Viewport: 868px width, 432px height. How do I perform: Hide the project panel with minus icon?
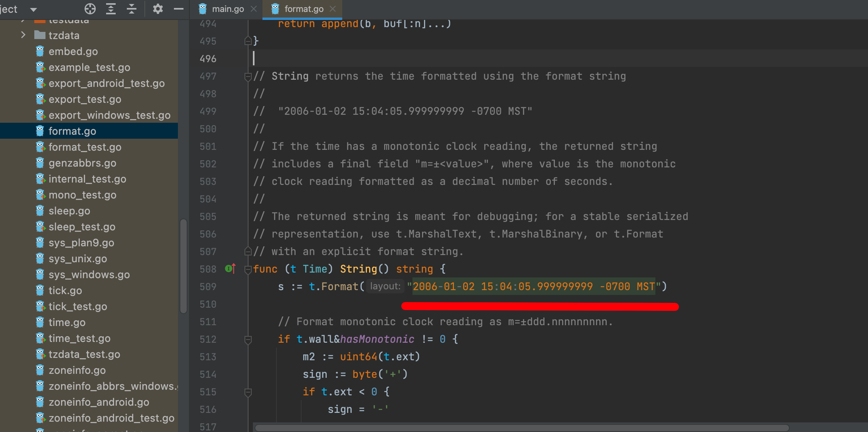point(179,9)
